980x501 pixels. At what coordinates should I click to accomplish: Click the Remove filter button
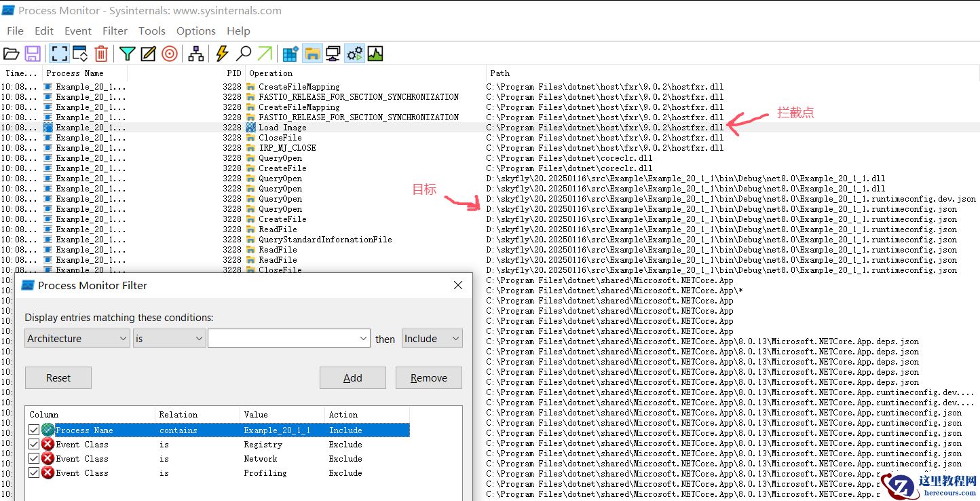click(x=429, y=378)
